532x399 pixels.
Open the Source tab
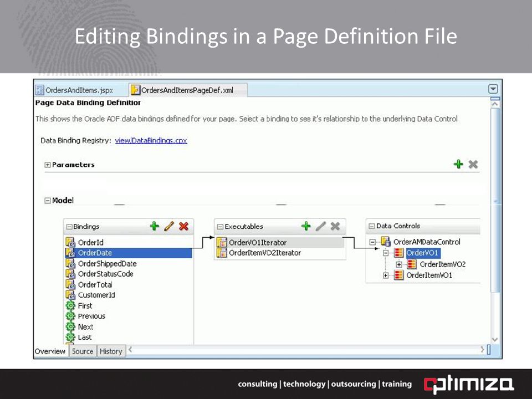(x=83, y=351)
